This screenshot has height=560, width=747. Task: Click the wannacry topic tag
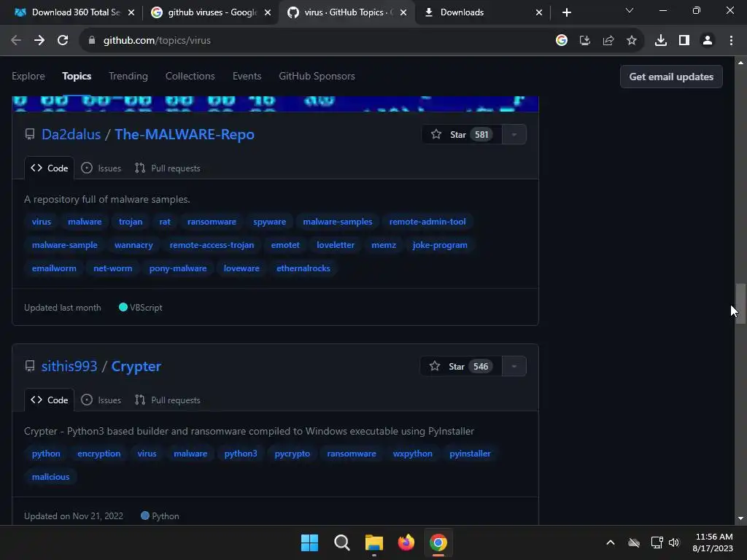pyautogui.click(x=133, y=245)
